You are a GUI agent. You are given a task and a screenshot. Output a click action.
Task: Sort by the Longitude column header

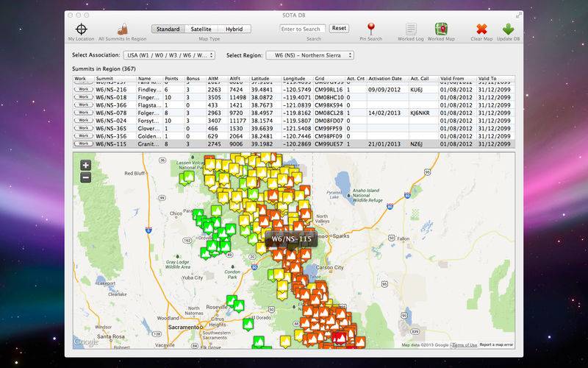[x=298, y=79]
